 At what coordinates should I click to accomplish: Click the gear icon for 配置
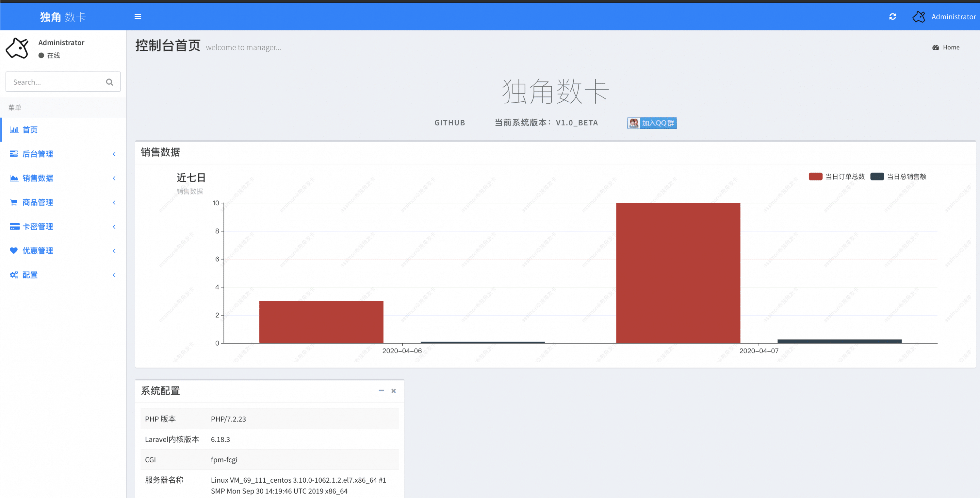click(14, 275)
